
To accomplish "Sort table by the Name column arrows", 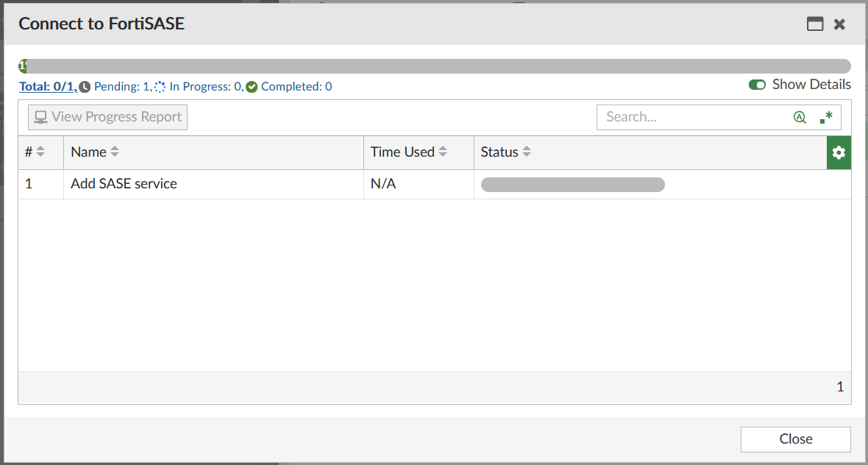I will pos(116,152).
